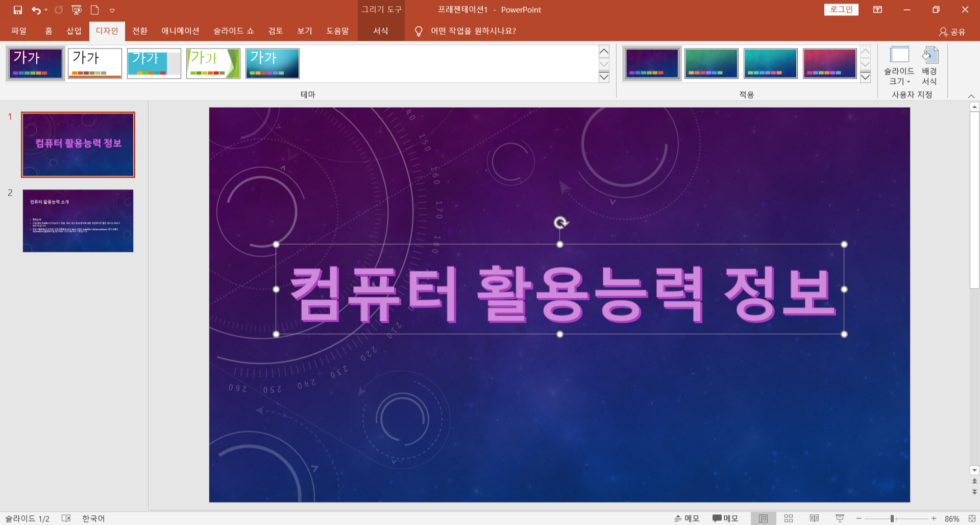Click the rotation handle above the title

point(560,223)
